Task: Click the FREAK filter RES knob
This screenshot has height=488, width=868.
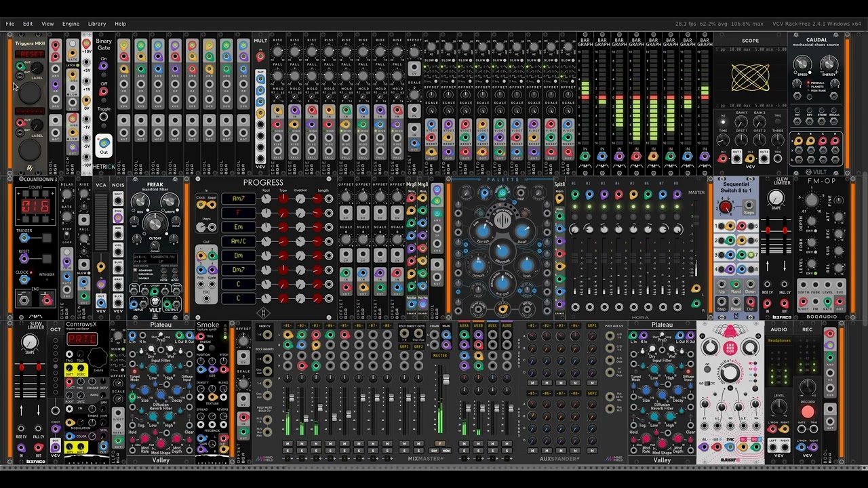Action: tap(140, 201)
